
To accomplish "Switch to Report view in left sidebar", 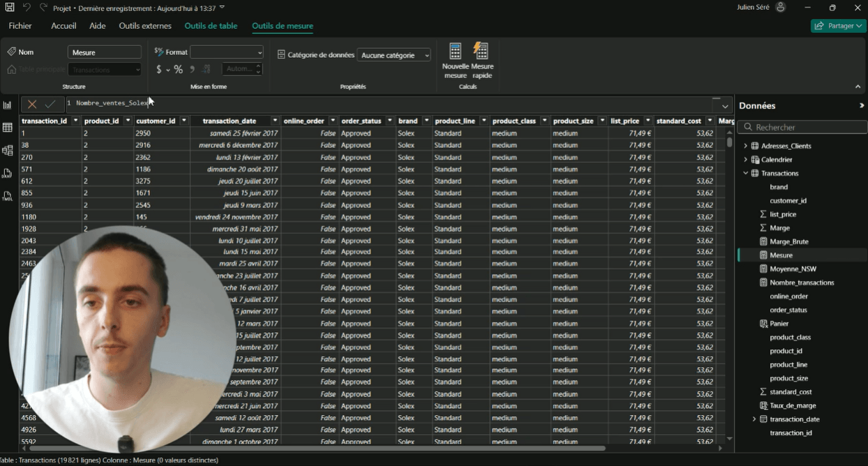I will (x=8, y=105).
